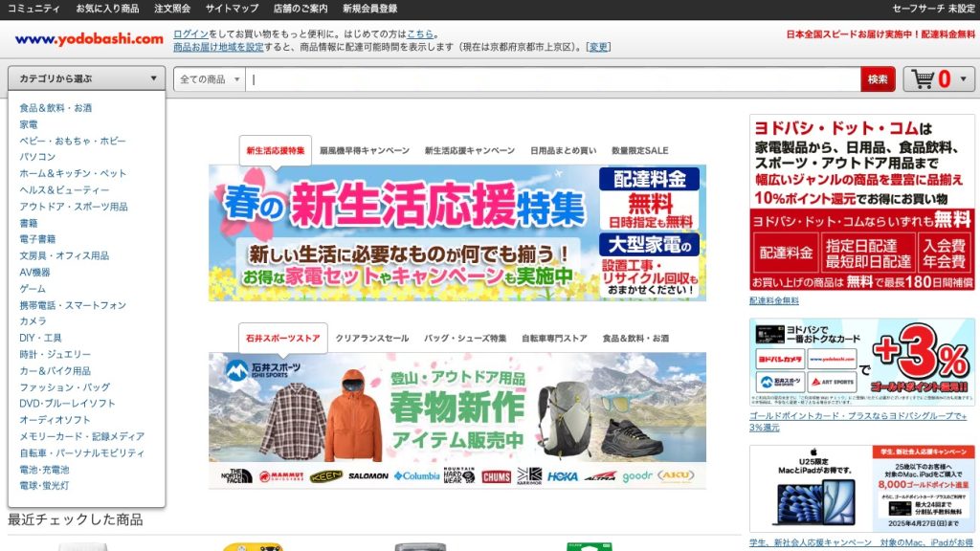Click the こちら link for newcomers
Image resolution: width=980 pixels, height=551 pixels.
[x=420, y=34]
